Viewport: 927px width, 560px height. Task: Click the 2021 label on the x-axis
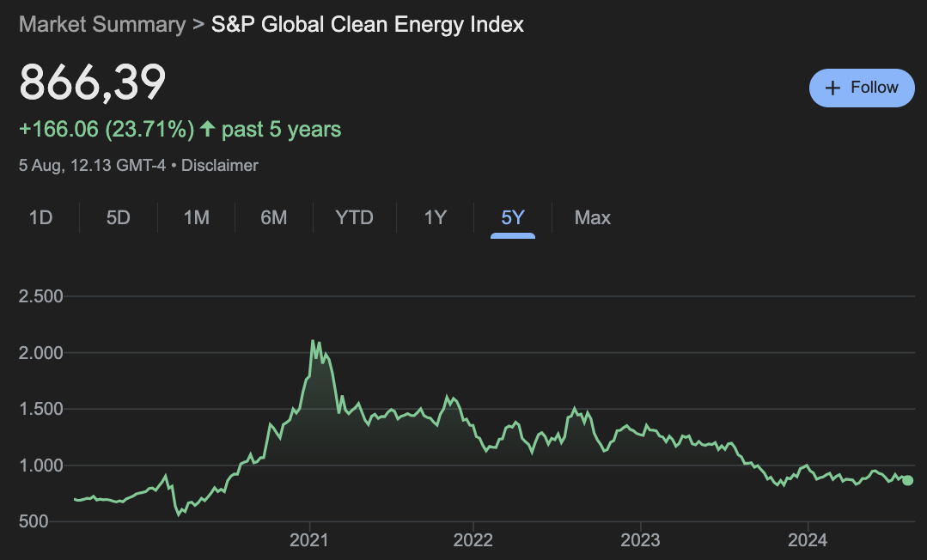coord(309,540)
